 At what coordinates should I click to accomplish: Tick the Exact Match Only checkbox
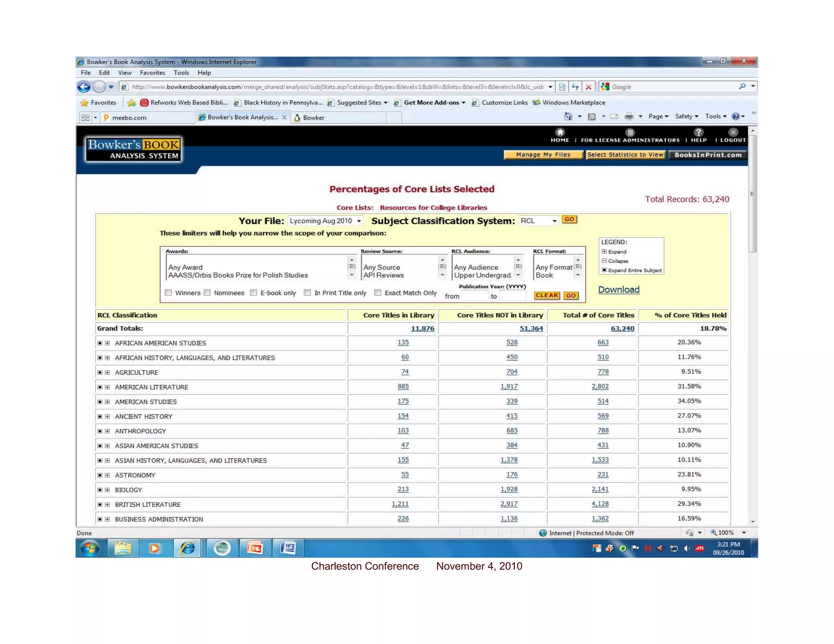[x=377, y=293]
